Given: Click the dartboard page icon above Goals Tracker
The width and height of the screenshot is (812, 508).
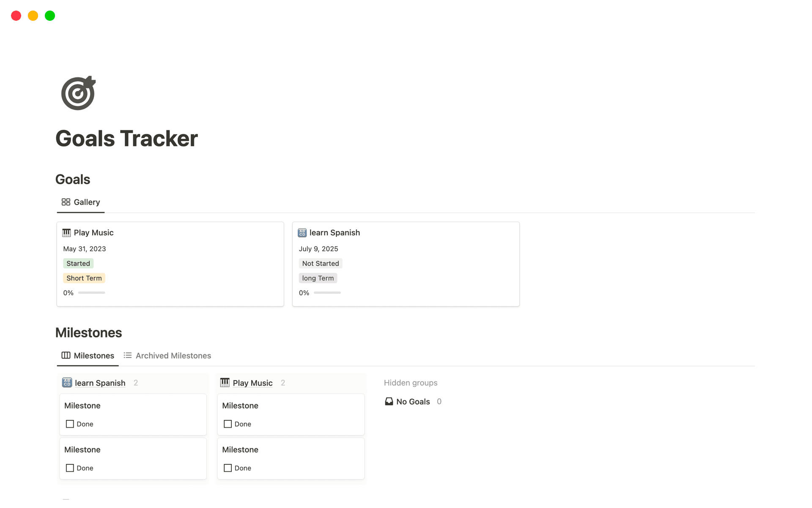Looking at the screenshot, I should 78,92.
